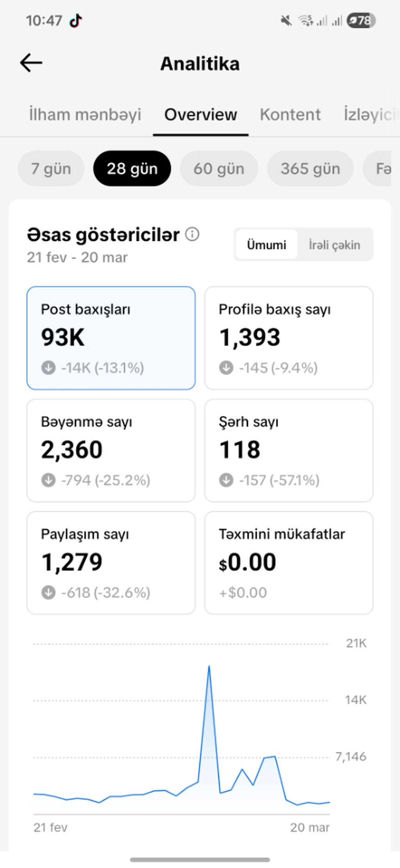Tap the peak of the views chart

(x=209, y=666)
